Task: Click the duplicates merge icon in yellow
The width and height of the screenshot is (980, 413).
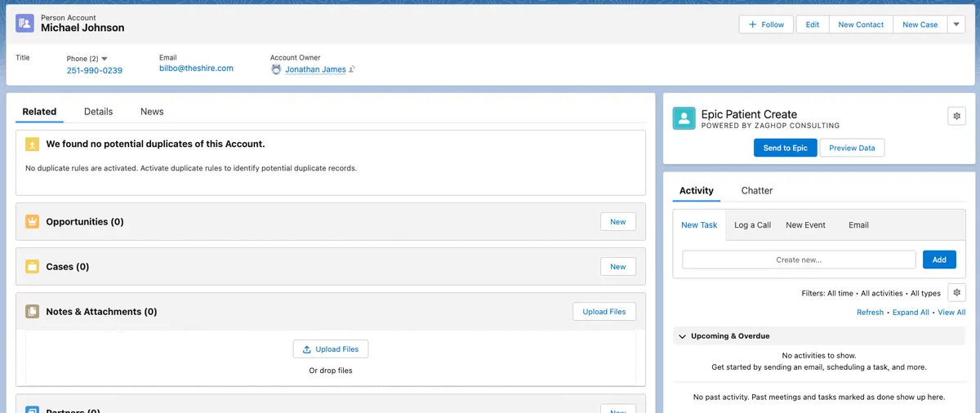Action: [32, 144]
